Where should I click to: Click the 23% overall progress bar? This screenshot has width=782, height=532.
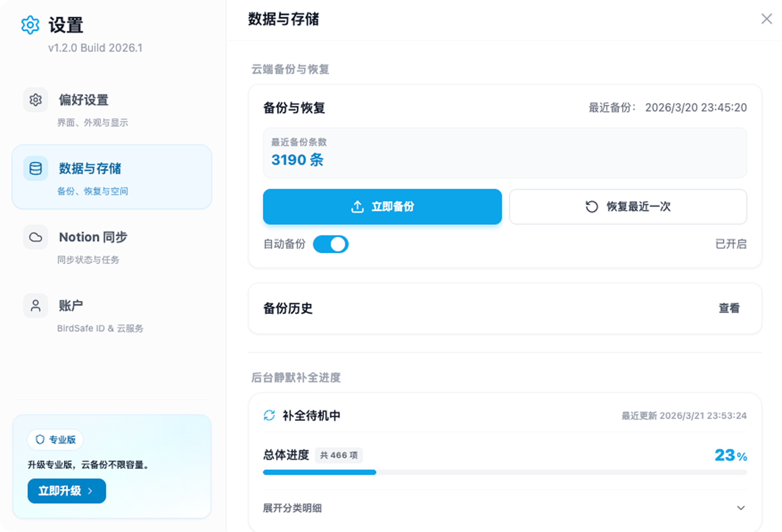click(504, 472)
